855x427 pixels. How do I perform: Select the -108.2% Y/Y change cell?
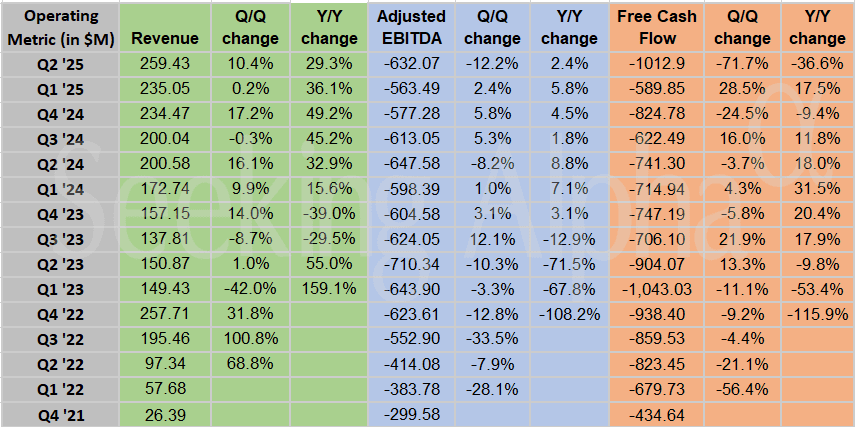pos(568,314)
